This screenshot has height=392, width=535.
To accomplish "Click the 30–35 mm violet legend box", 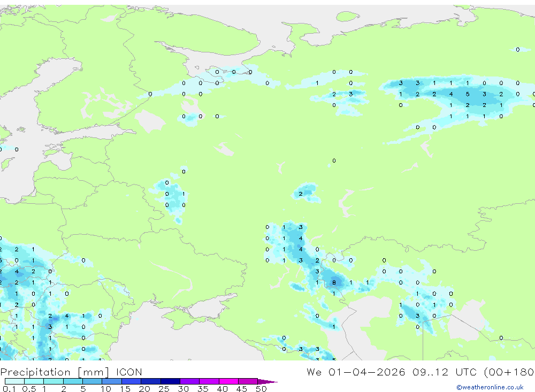I will [190, 381].
